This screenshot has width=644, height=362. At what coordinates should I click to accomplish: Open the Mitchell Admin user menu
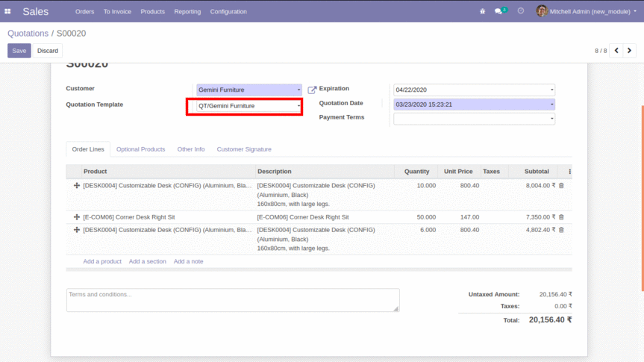coord(587,12)
